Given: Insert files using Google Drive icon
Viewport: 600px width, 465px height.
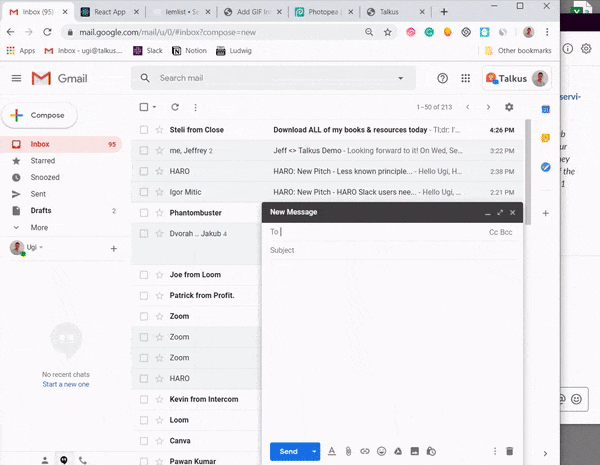Looking at the screenshot, I should pyautogui.click(x=398, y=452).
